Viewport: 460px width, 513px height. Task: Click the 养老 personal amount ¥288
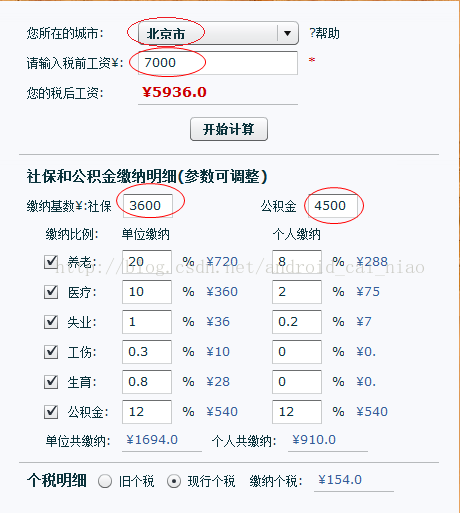click(x=372, y=262)
